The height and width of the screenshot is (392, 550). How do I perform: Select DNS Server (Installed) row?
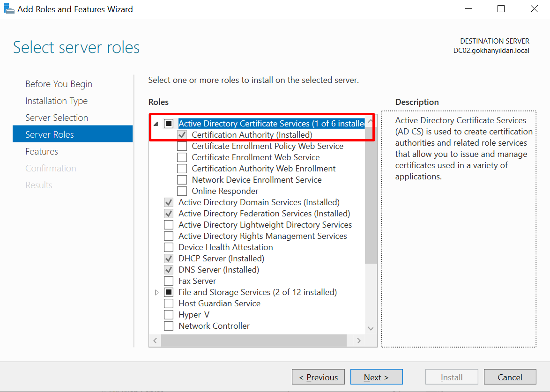tap(219, 270)
